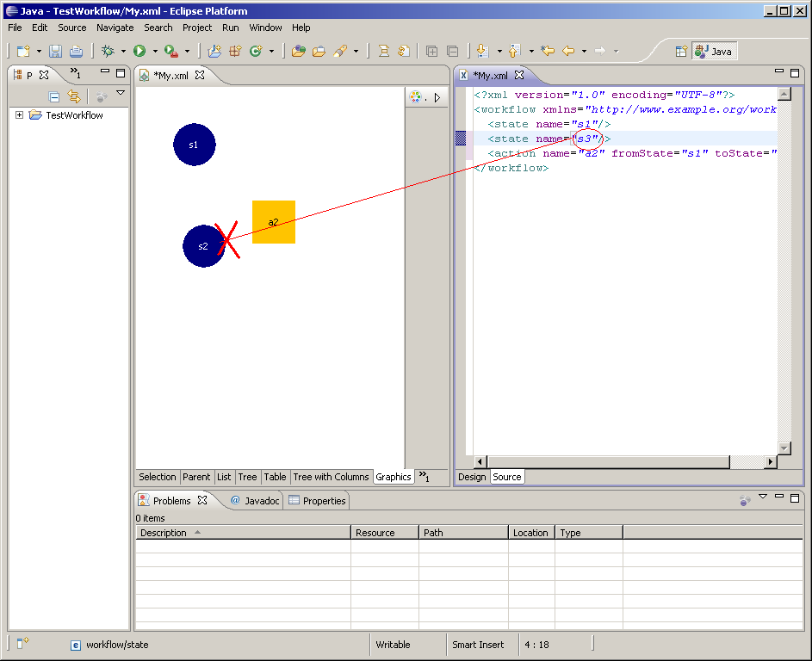Start the Debug bug icon

[x=108, y=52]
